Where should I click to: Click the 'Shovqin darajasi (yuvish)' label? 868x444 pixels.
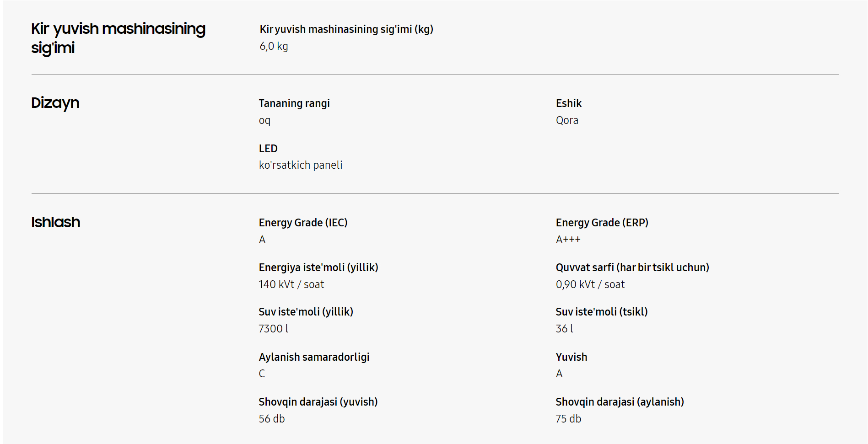[x=318, y=402]
